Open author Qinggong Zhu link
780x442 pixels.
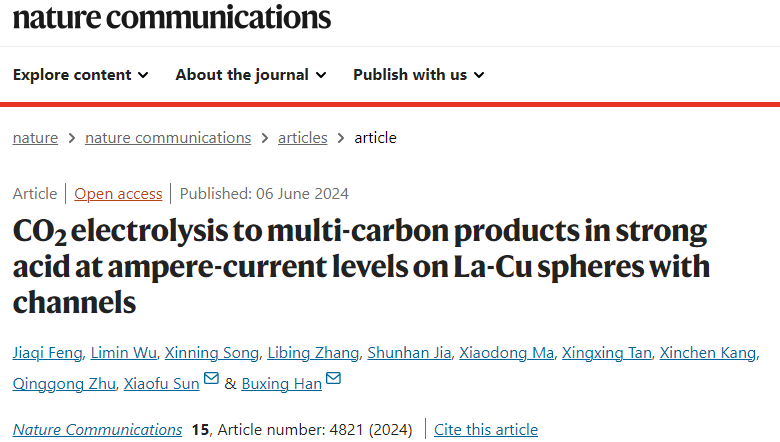click(x=64, y=383)
